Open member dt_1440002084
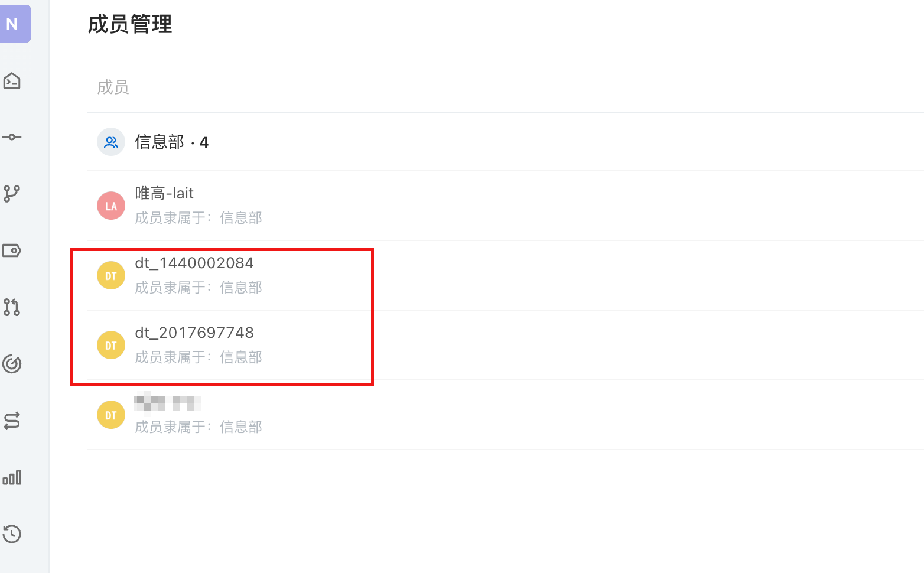Screen dimensions: 924x573 tap(505, 275)
